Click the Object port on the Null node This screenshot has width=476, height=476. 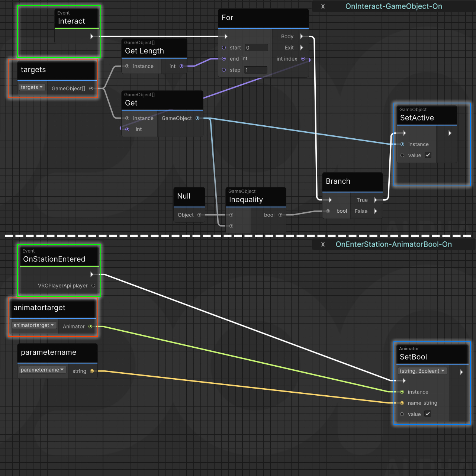tap(199, 215)
